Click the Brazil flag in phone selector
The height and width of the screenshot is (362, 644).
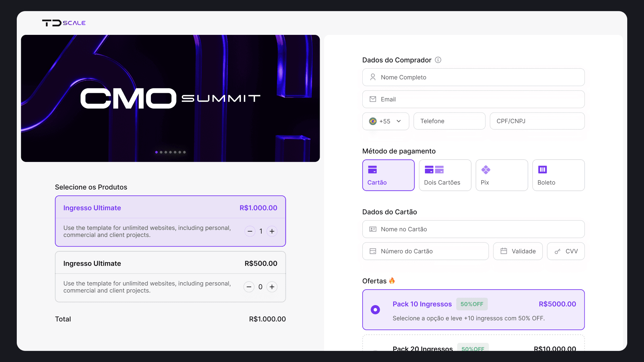(373, 121)
